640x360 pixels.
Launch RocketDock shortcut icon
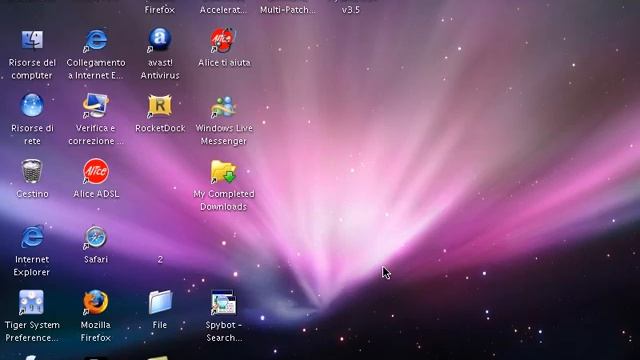pos(160,106)
